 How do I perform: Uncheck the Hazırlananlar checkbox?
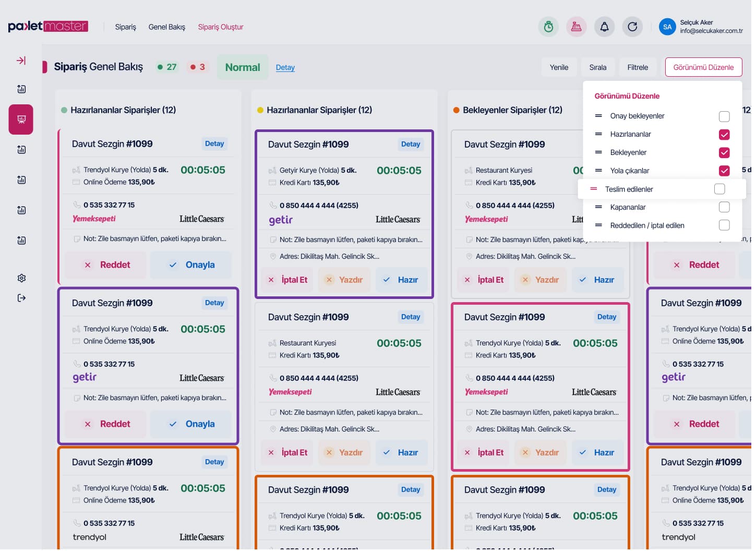(724, 135)
